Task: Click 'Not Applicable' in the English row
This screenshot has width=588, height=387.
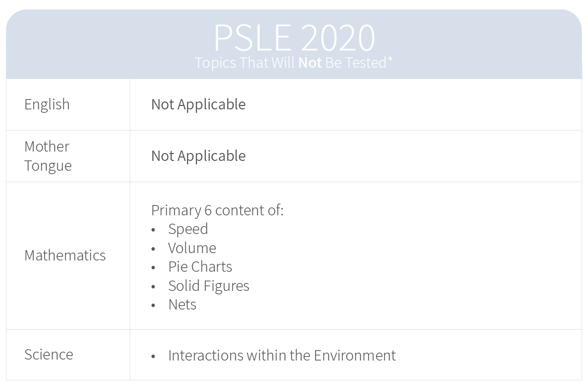Action: 198,104
